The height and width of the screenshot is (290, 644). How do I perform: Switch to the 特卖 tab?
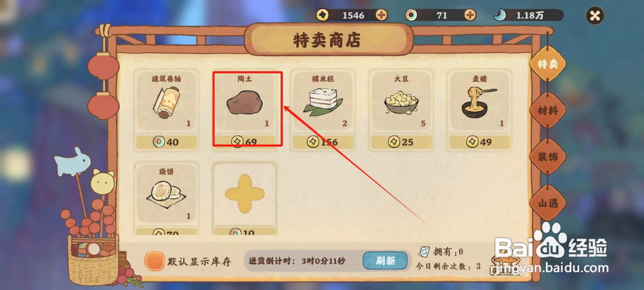[548, 64]
